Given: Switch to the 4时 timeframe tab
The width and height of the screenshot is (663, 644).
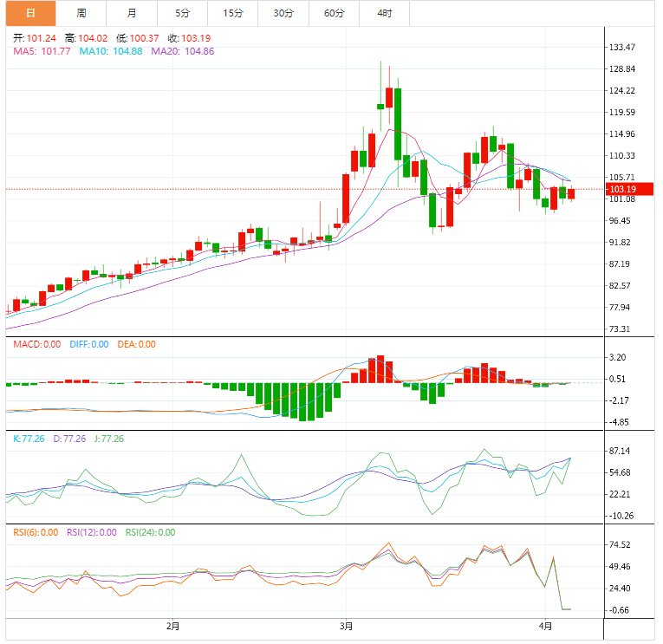Looking at the screenshot, I should pos(384,13).
